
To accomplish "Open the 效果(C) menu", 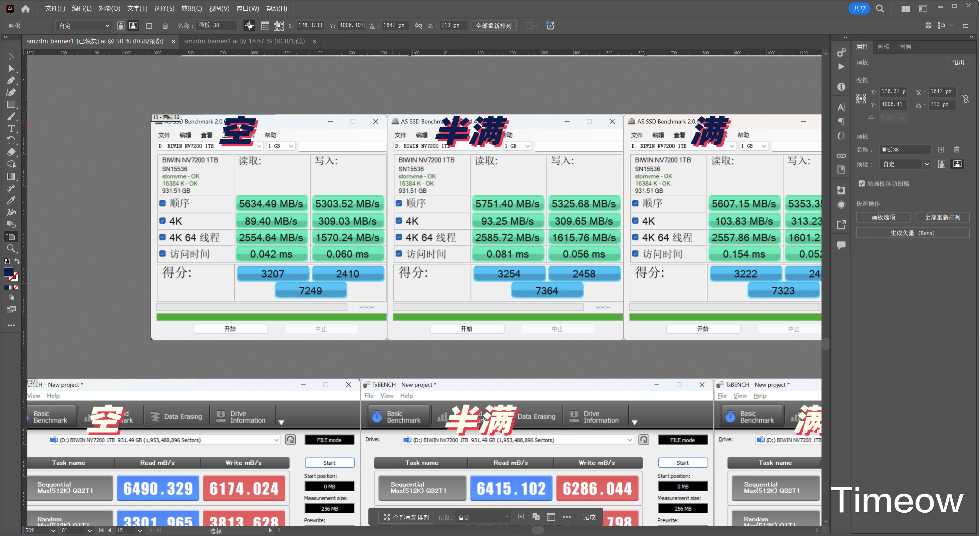I will 191,8.
